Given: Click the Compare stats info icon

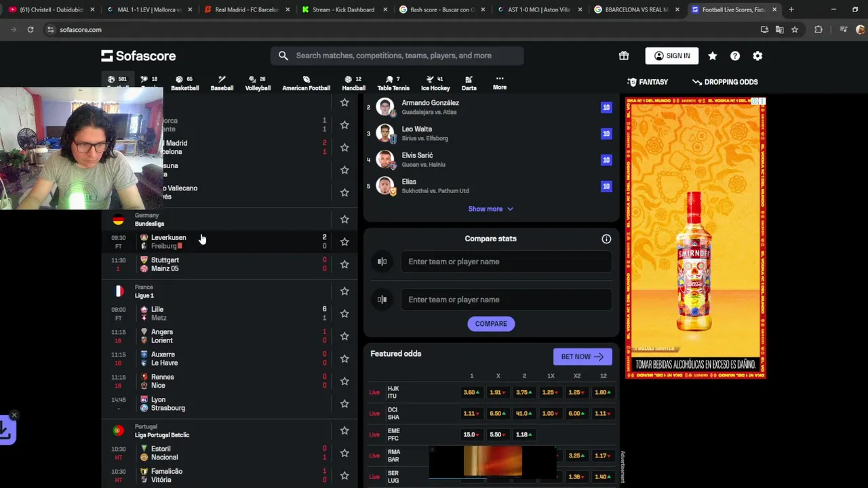Looking at the screenshot, I should 606,239.
